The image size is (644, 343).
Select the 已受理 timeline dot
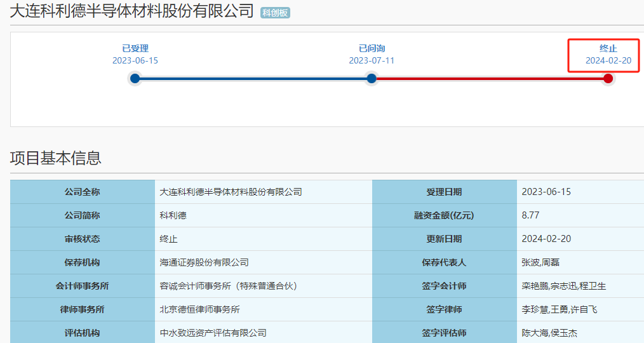135,79
